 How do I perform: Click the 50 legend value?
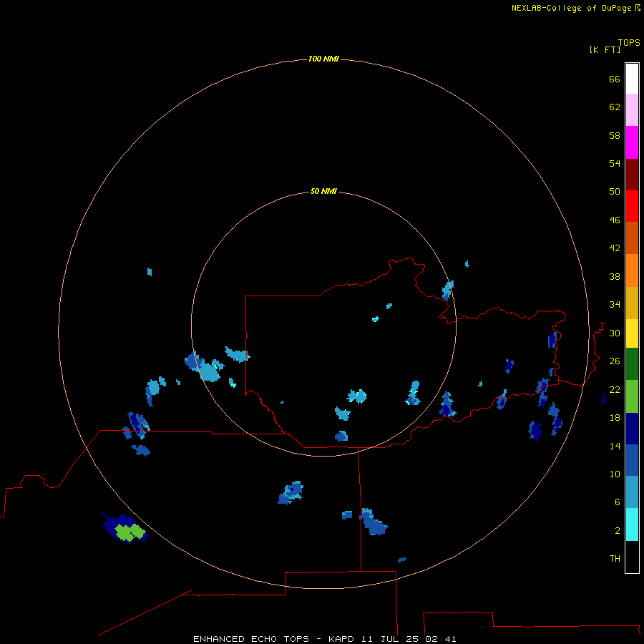[x=615, y=191]
